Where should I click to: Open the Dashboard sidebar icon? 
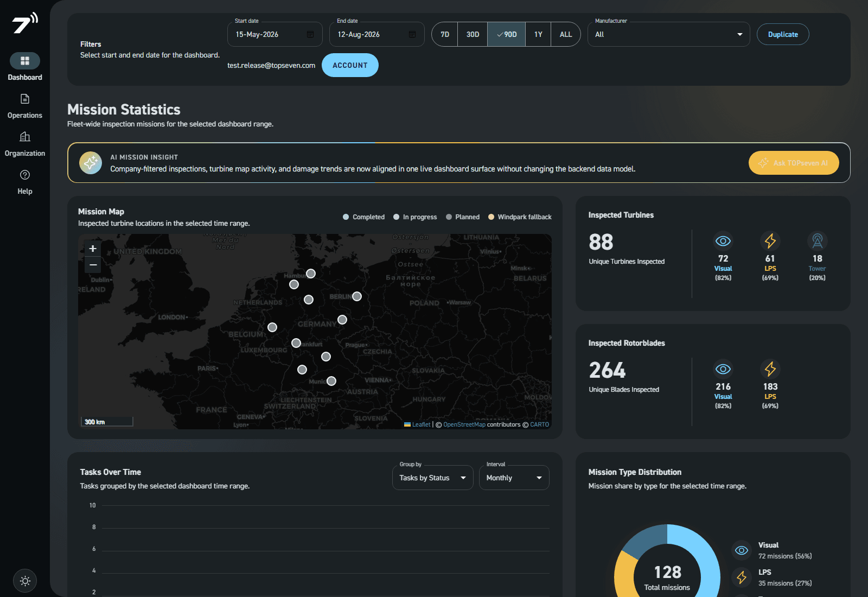coord(25,61)
